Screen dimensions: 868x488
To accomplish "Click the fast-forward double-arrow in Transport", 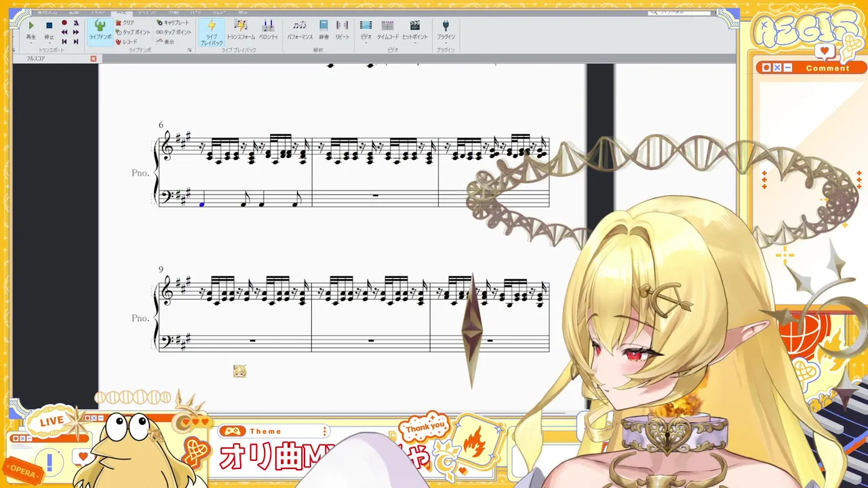I will click(75, 32).
